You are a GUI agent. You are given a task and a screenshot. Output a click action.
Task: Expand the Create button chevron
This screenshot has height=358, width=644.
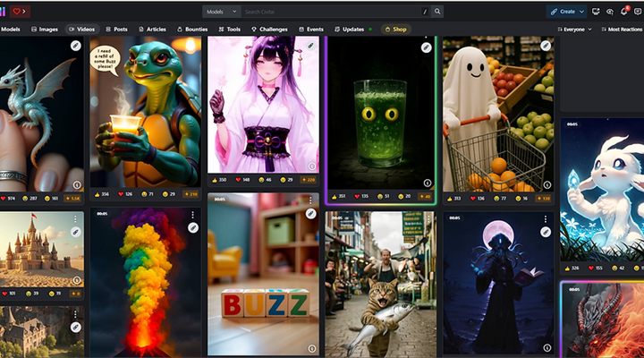click(x=581, y=12)
